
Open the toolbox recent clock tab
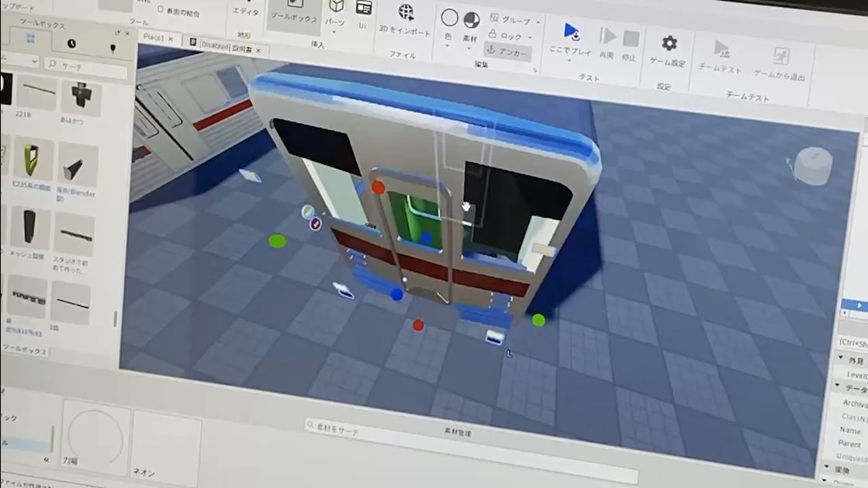tap(71, 44)
